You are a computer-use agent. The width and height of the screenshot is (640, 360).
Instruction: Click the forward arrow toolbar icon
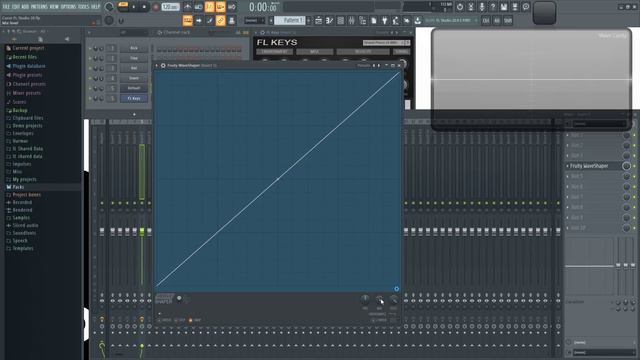(x=198, y=20)
